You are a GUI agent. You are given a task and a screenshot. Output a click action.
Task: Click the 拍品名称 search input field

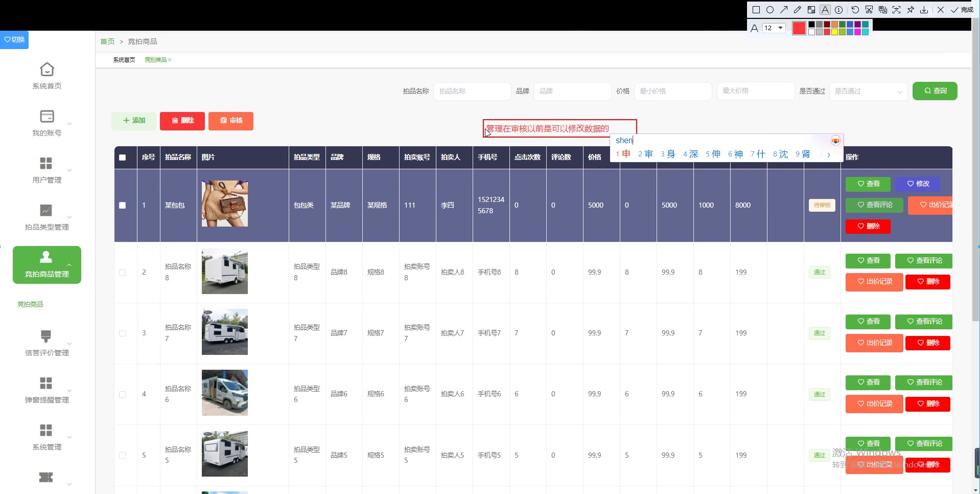point(472,91)
